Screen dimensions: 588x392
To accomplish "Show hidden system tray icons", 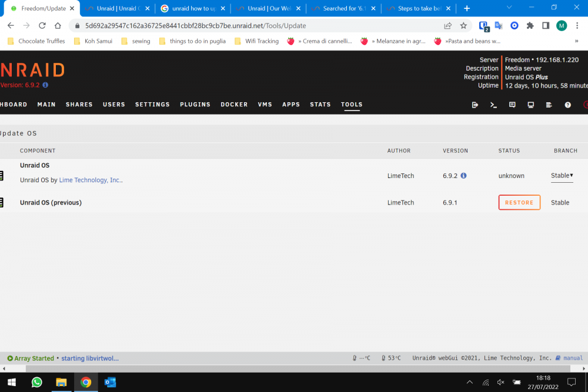I will click(469, 382).
